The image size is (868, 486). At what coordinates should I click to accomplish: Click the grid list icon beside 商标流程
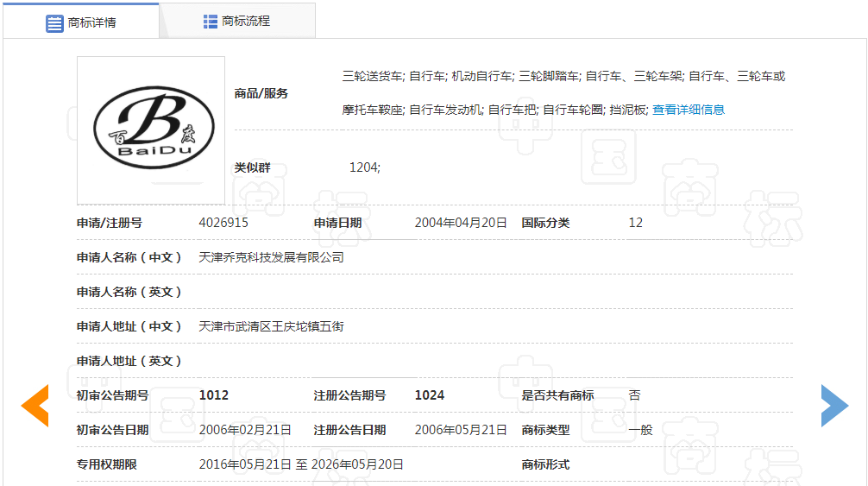(210, 21)
